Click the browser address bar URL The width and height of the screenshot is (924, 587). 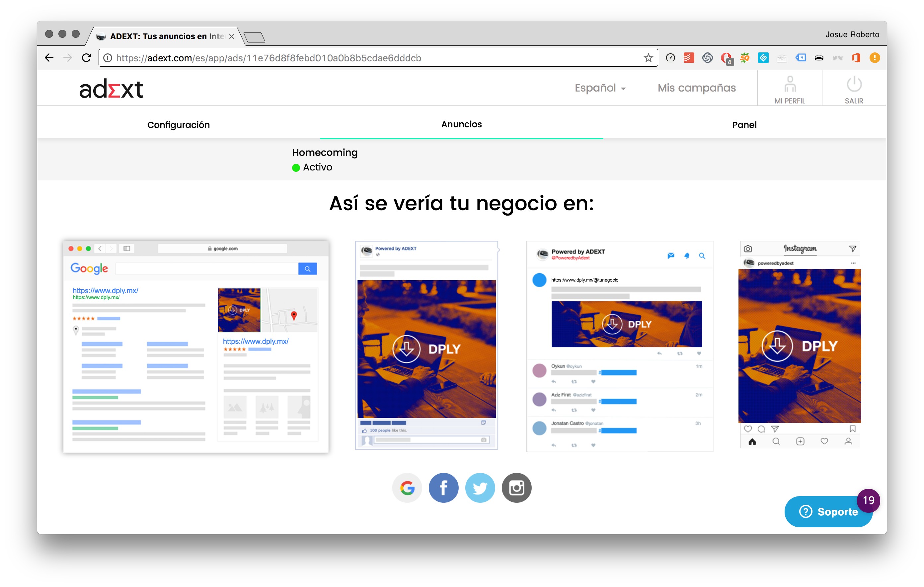point(269,58)
